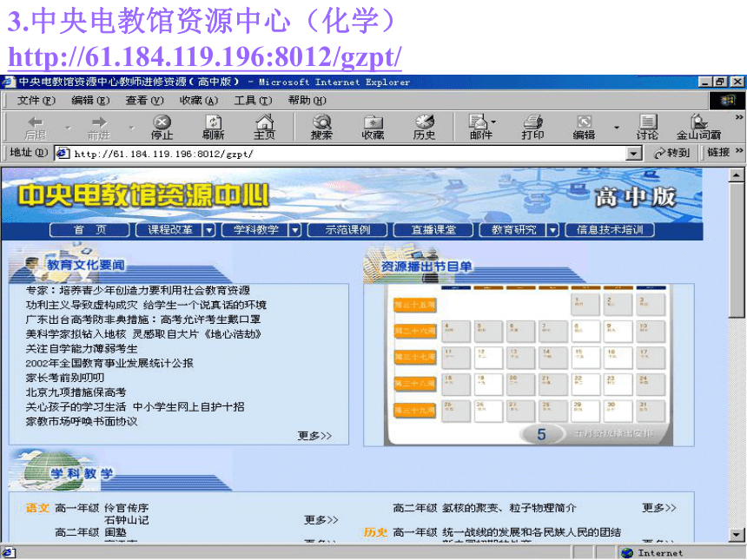Expand the 课程改革 dropdown arrow
This screenshot has height=560, width=747.
coord(209,230)
